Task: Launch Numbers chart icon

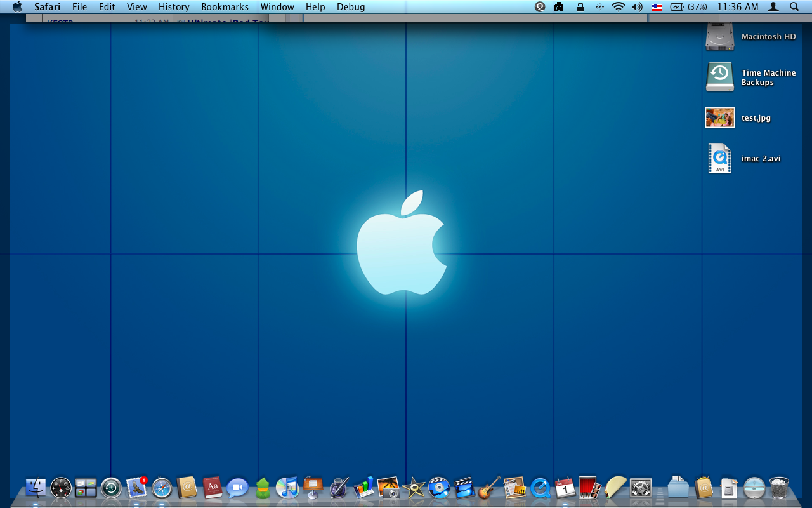Action: click(363, 488)
